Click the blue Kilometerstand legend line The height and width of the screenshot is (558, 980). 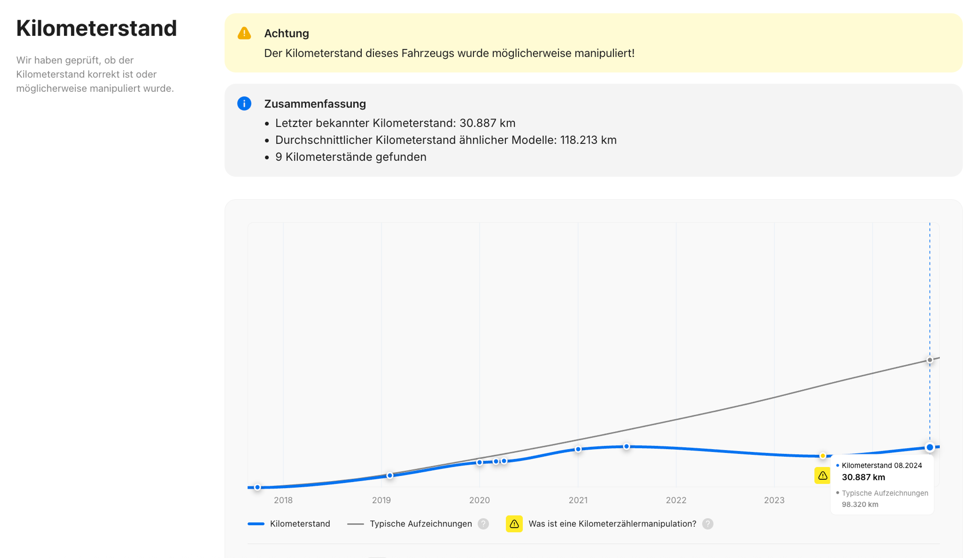pos(256,524)
